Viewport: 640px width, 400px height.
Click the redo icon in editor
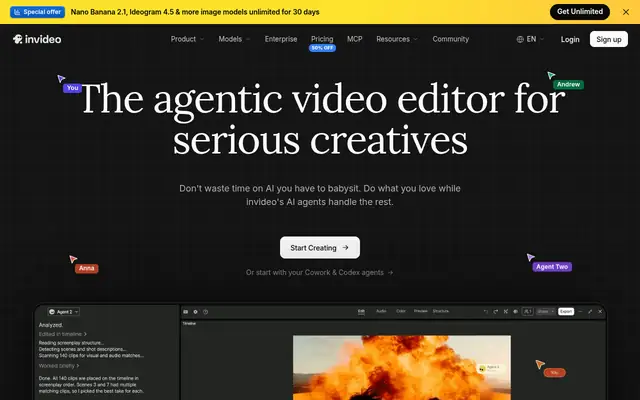click(496, 311)
